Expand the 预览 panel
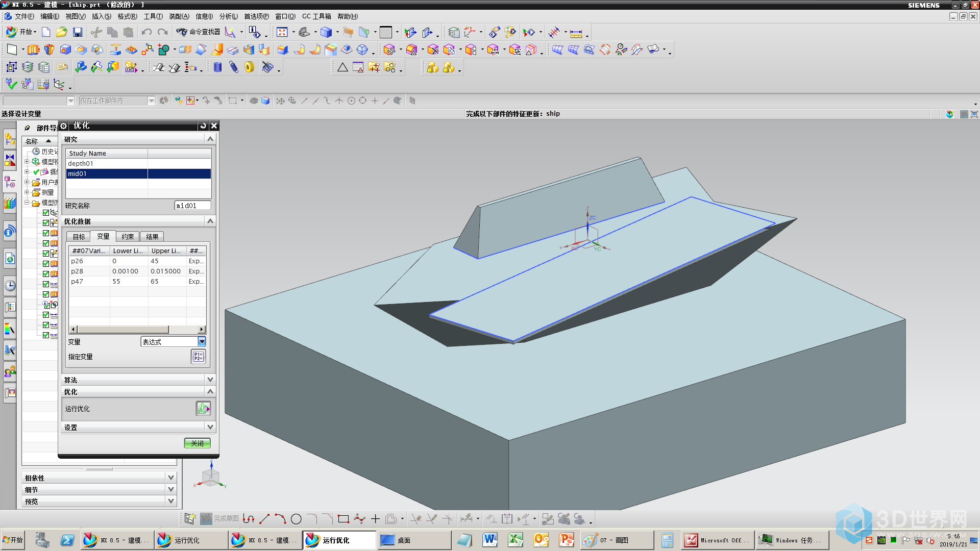Viewport: 980px width, 551px height. pos(171,501)
